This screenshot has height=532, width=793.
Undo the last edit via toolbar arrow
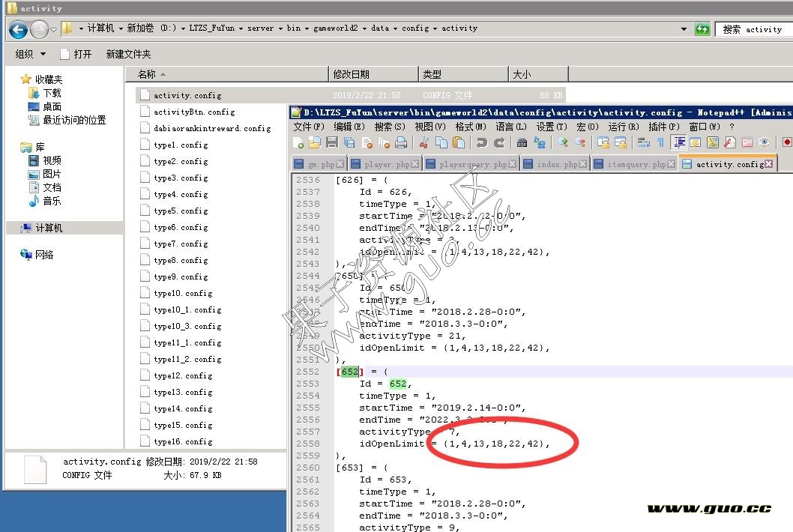[x=481, y=143]
